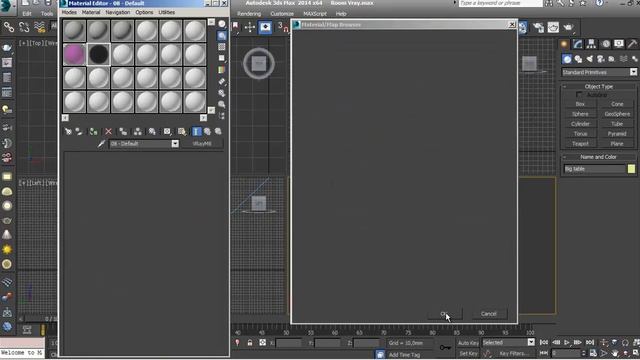This screenshot has width=640, height=360.
Task: Click Play Animation control
Action: (x=567, y=342)
